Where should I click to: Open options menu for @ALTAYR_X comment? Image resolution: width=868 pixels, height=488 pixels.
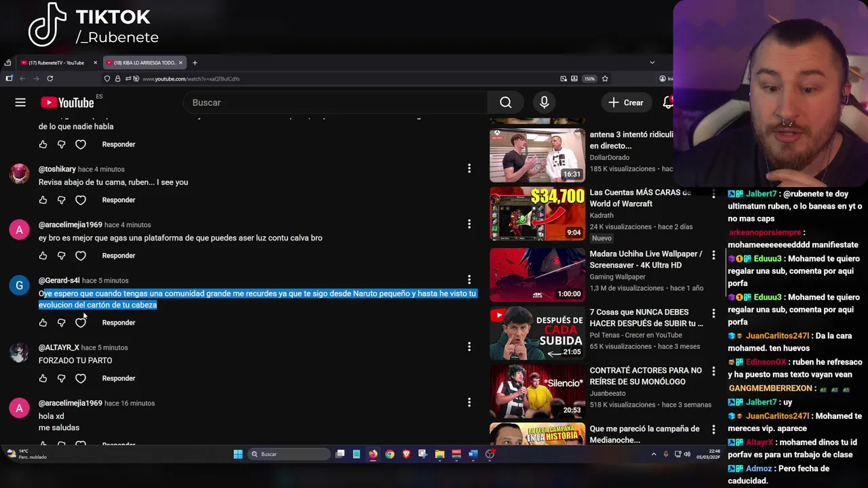click(469, 346)
